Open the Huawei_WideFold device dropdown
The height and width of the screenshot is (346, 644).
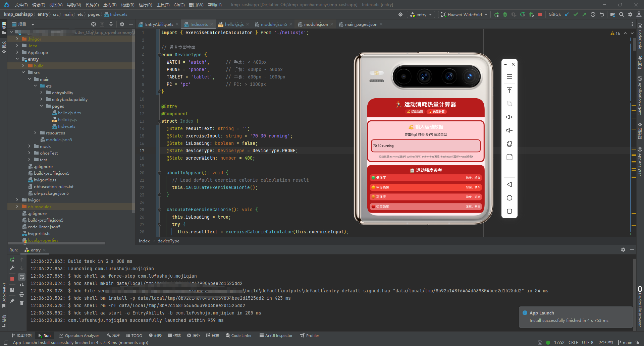[x=464, y=14]
